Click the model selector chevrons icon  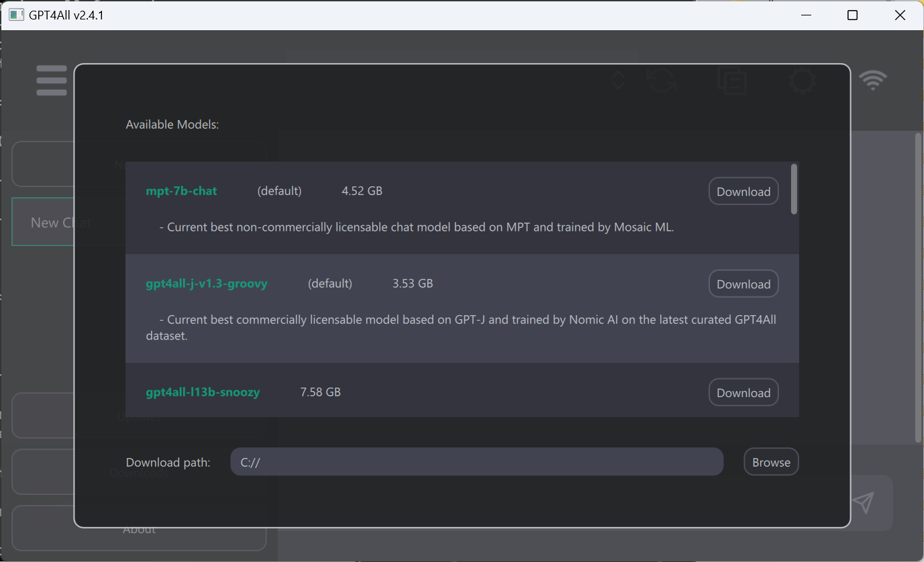click(x=617, y=80)
